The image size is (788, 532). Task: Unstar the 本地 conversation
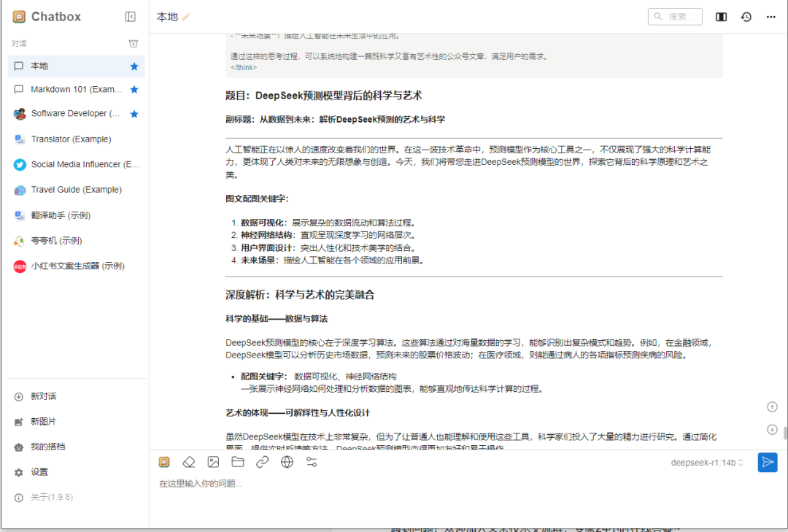[x=134, y=66]
